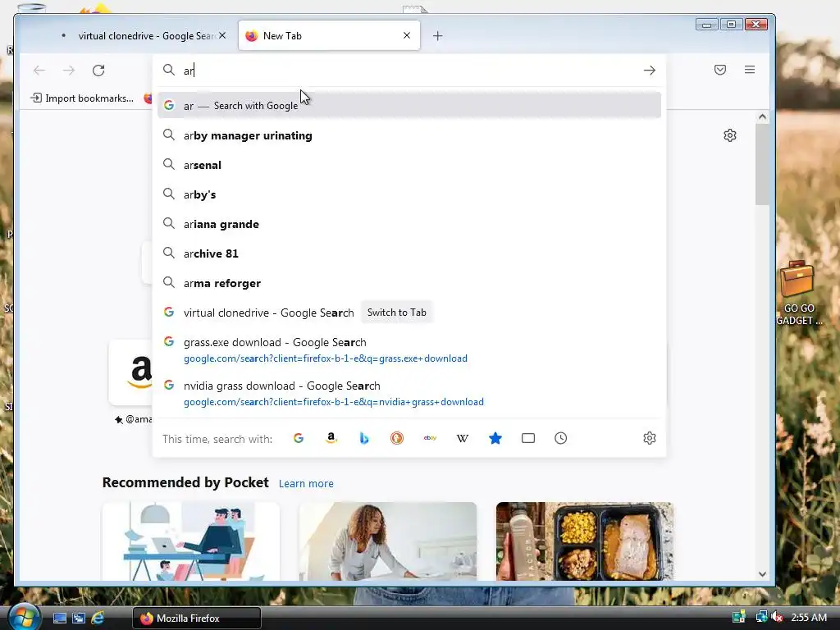Screen dimensions: 840x630
Task: Click the Go arrow in address bar
Action: pos(650,71)
